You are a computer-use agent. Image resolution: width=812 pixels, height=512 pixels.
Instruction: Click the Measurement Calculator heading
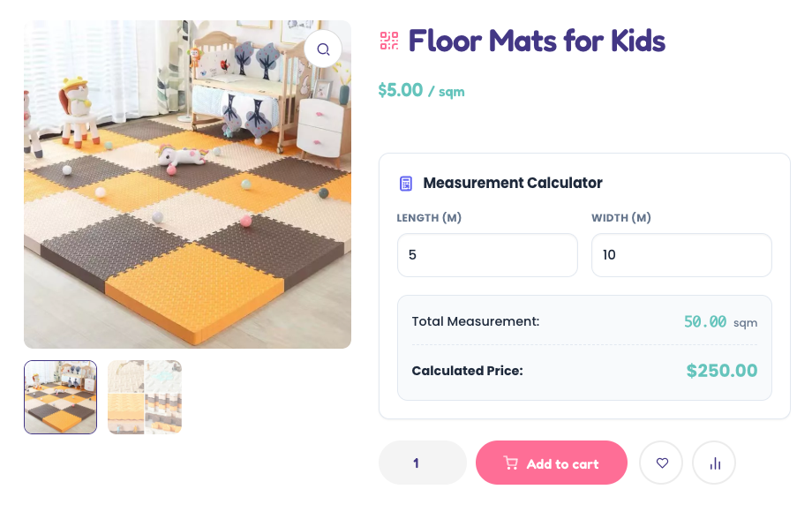(x=512, y=184)
